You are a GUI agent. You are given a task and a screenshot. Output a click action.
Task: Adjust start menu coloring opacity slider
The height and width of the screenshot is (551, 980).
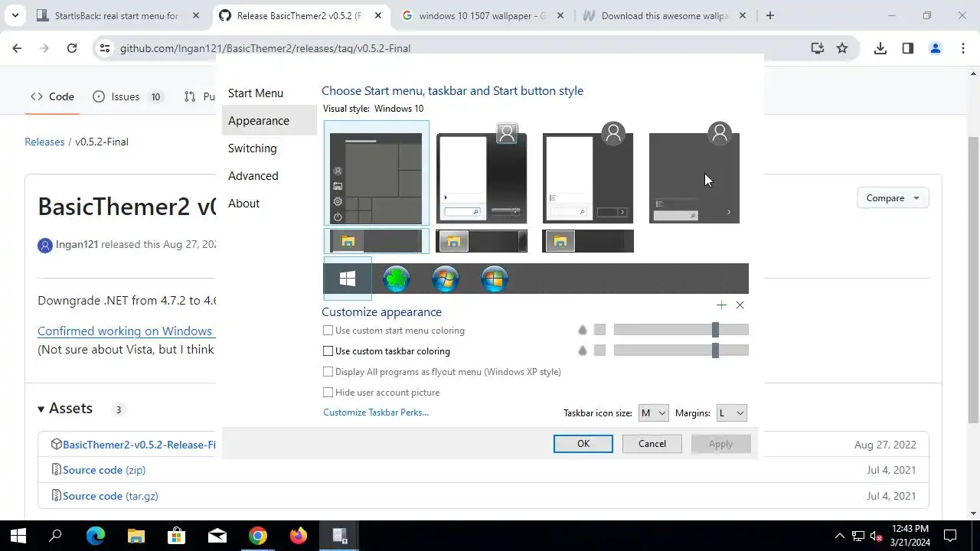click(681, 330)
